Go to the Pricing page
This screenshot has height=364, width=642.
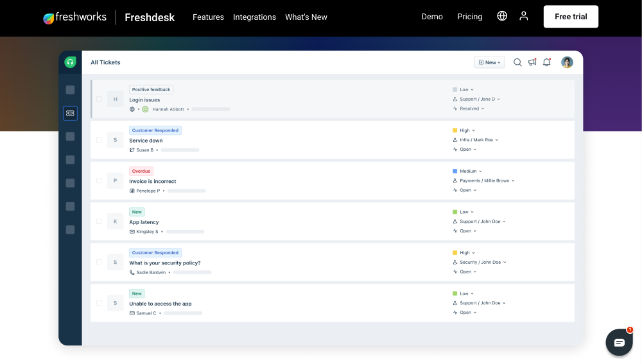pos(470,17)
